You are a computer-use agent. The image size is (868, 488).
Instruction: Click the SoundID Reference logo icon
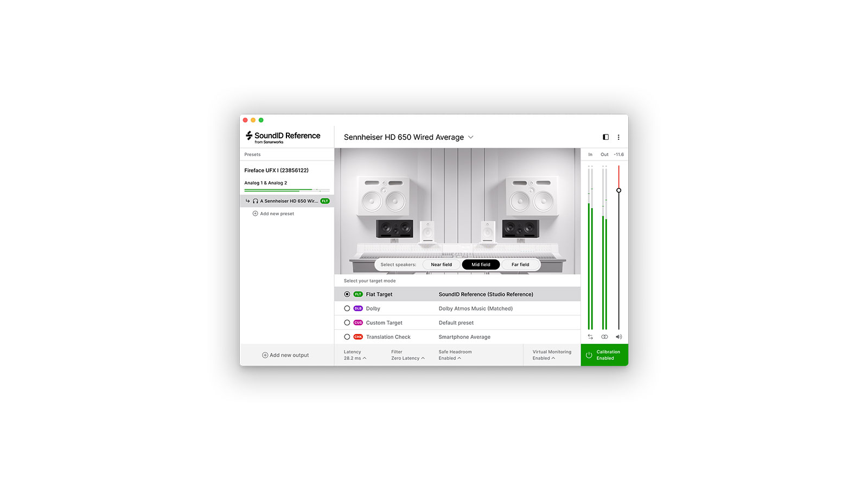pos(249,136)
